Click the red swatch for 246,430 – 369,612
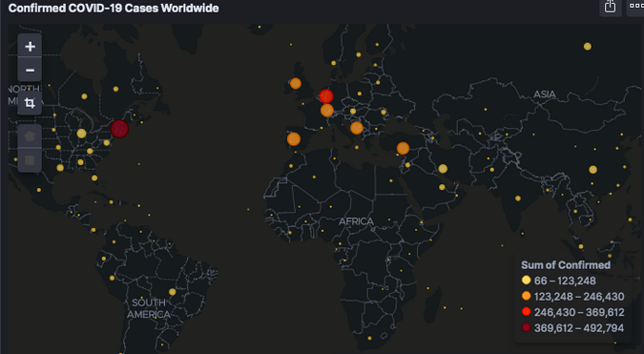This screenshot has height=354, width=644. click(526, 312)
